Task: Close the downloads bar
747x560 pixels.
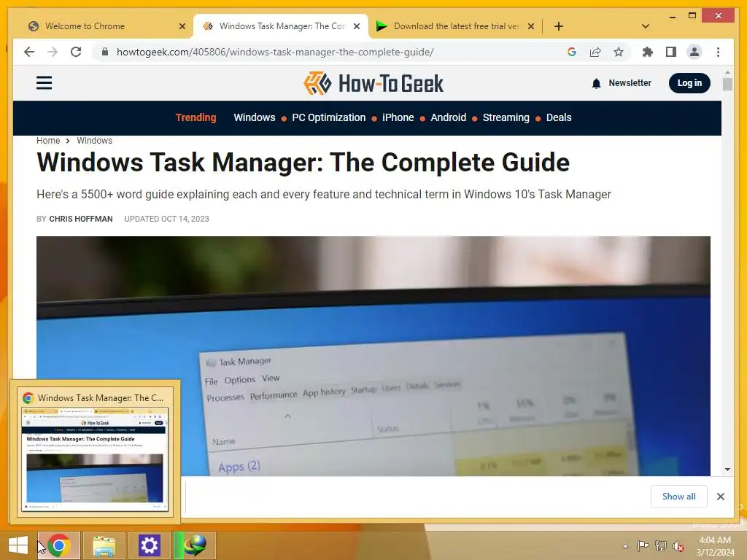Action: click(x=720, y=497)
